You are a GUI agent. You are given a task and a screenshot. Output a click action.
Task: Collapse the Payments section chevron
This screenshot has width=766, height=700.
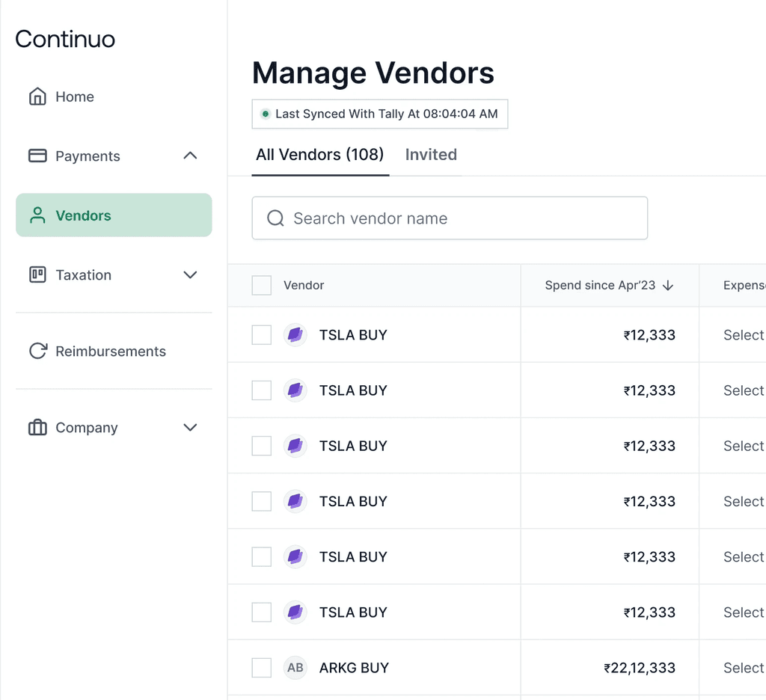[191, 156]
